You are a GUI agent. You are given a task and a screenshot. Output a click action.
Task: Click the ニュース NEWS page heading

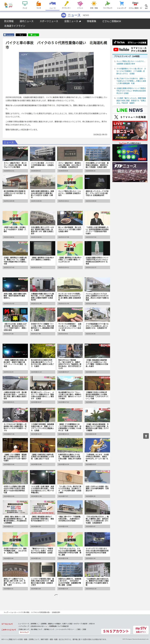coord(75,15)
